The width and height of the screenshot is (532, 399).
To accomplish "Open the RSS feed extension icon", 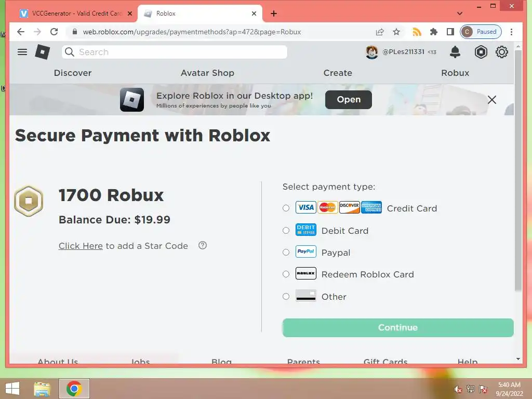I will point(417,32).
